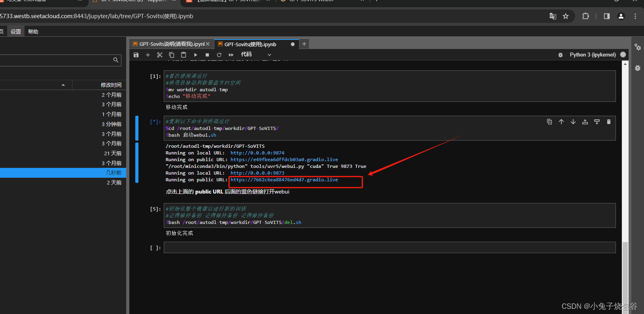
Task: Save the notebook with the disk icon
Action: click(x=136, y=55)
